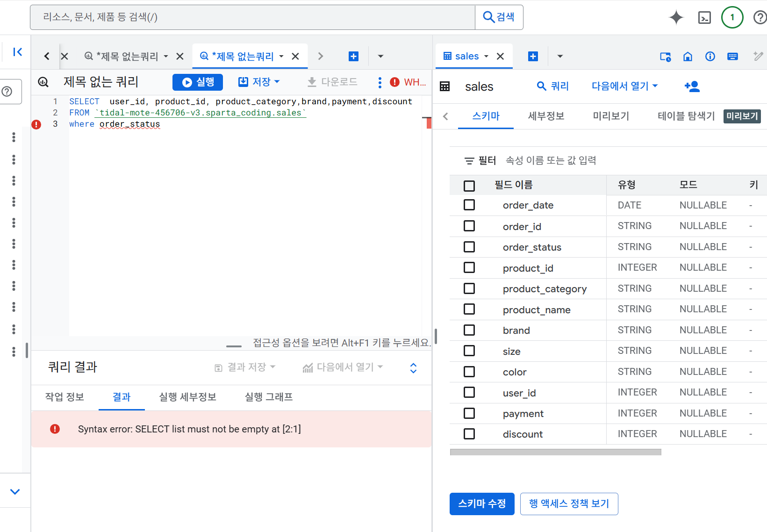Image resolution: width=767 pixels, height=532 pixels.
Task: Expand caret next to sales panel plus button
Action: pos(560,56)
